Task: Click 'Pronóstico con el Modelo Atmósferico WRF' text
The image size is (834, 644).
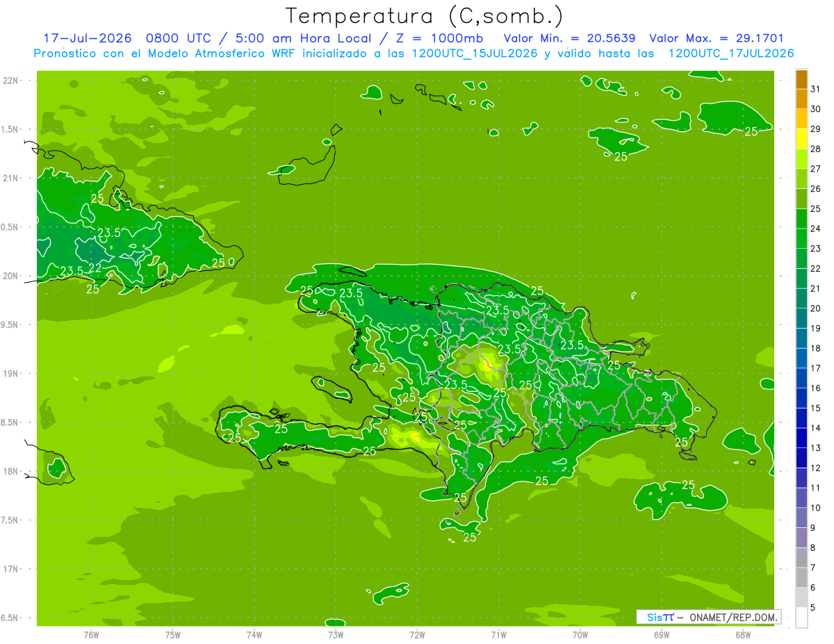Action: click(165, 53)
